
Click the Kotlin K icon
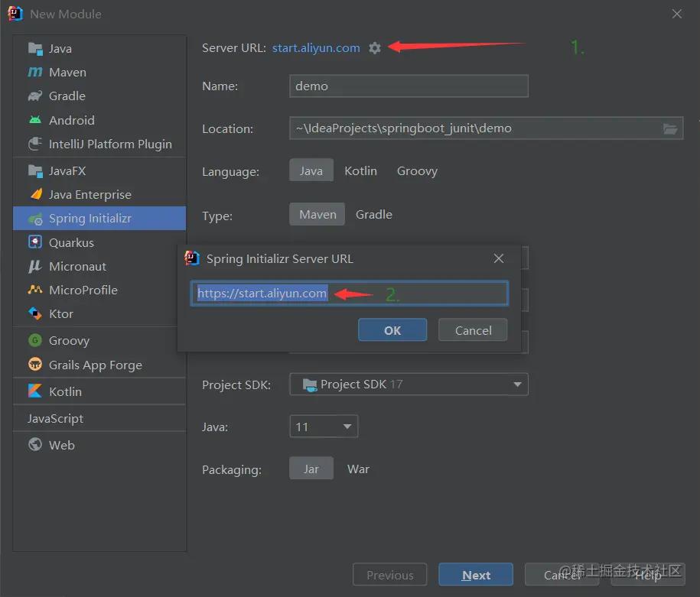pyautogui.click(x=35, y=391)
